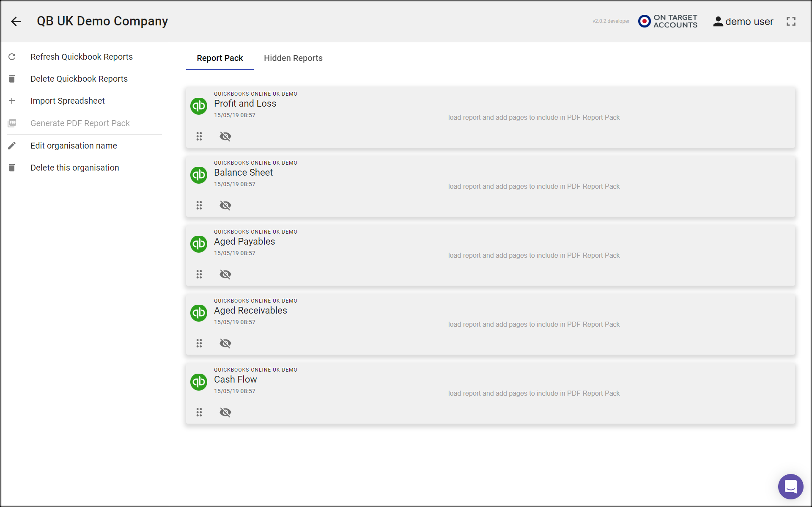Go back using the arrow icon
Screen dimensions: 812x507
16,21
